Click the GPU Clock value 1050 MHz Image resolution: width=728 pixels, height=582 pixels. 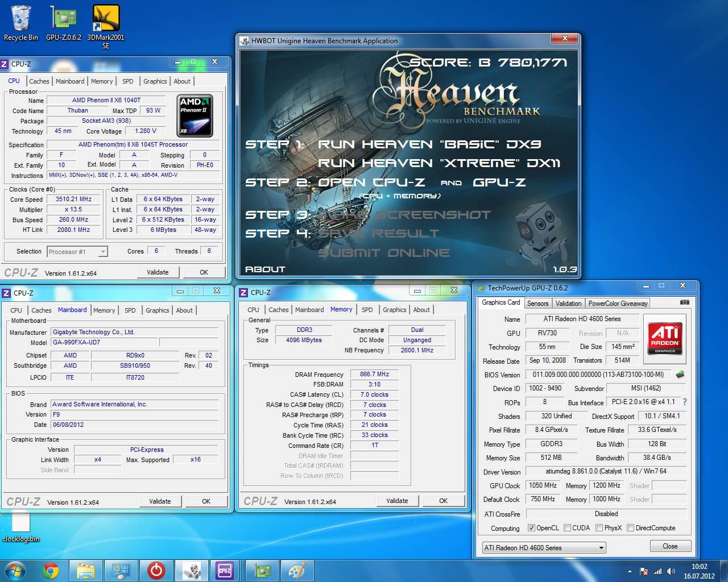click(x=543, y=485)
